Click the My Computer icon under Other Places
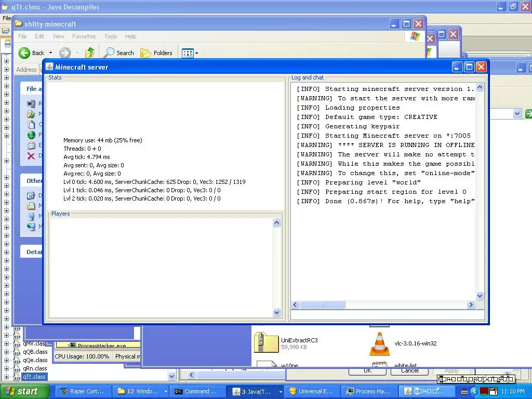Screen dimensions: 532x399 click(x=31, y=216)
